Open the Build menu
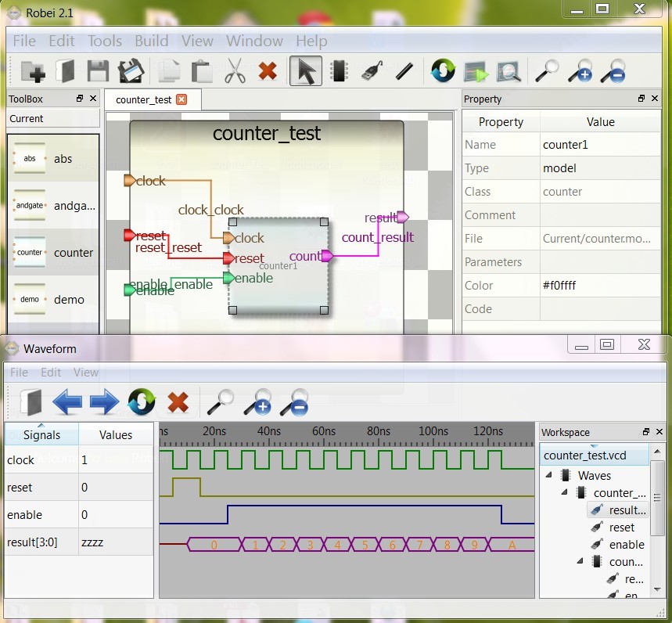 click(151, 41)
